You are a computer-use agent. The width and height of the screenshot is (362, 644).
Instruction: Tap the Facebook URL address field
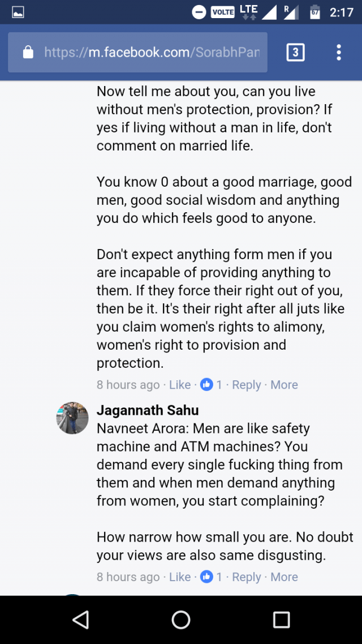152,53
